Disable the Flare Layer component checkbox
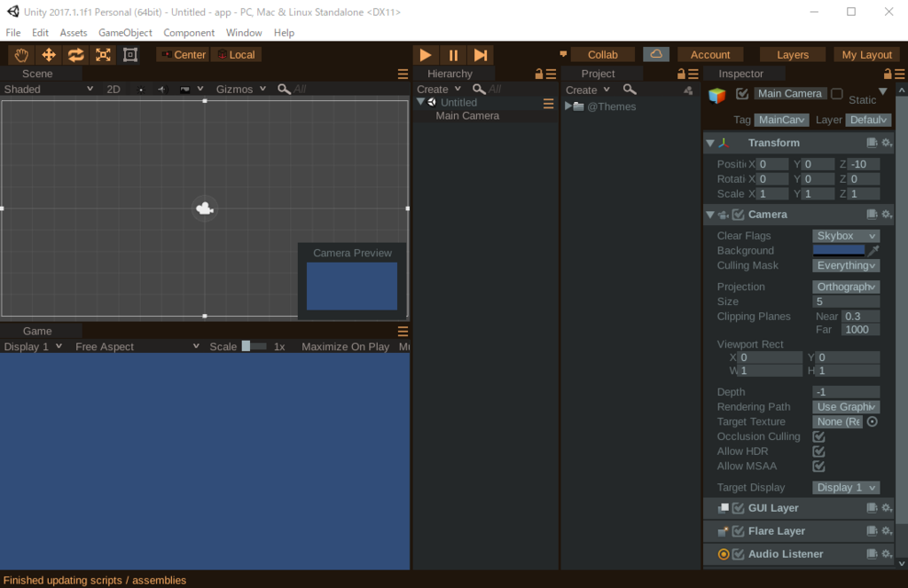 pos(739,531)
